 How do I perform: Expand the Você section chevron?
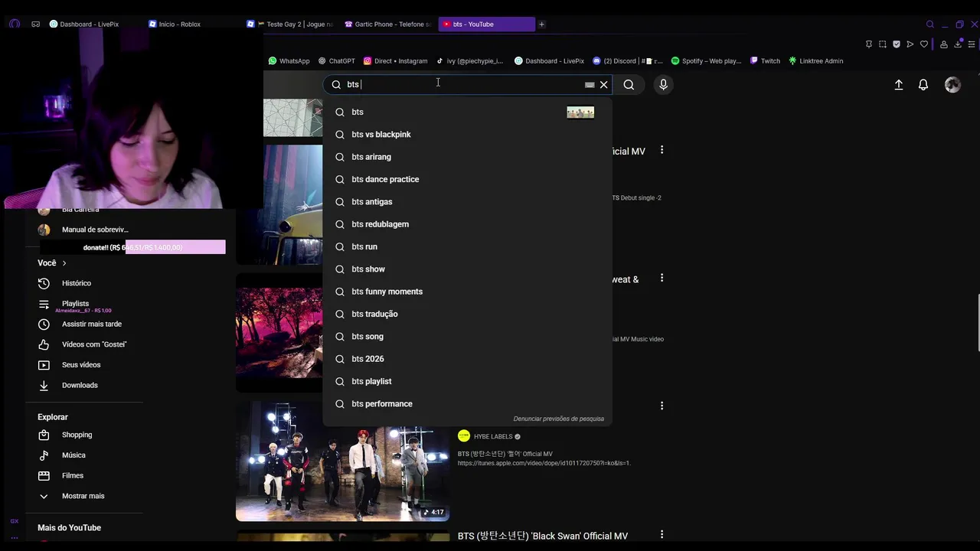[x=64, y=263]
